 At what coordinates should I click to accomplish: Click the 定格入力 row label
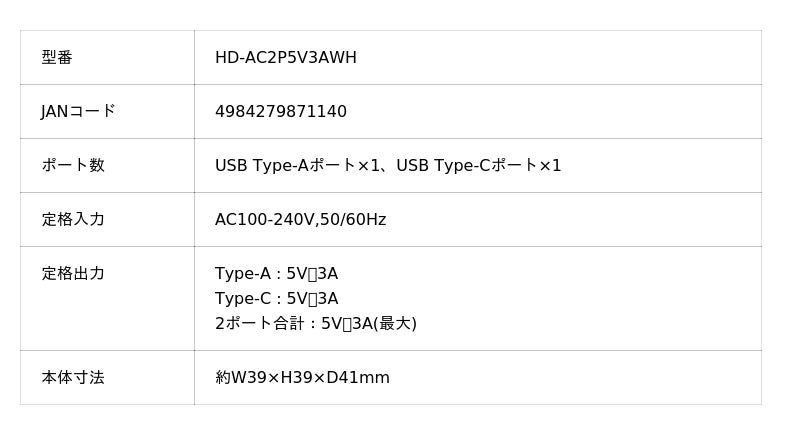tap(72, 220)
